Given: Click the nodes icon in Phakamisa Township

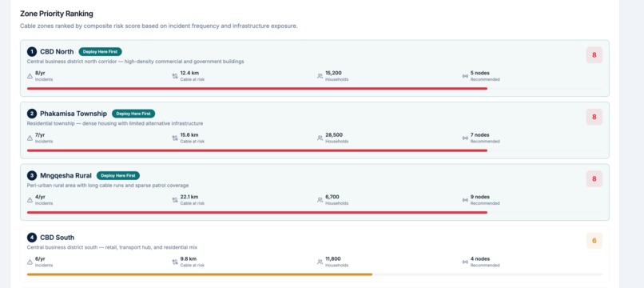Looking at the screenshot, I should click(465, 138).
